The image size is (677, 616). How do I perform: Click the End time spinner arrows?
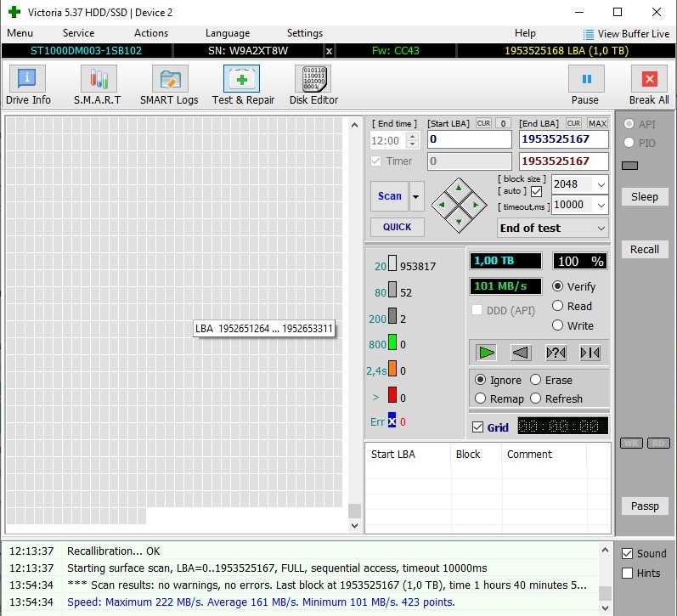pos(412,140)
